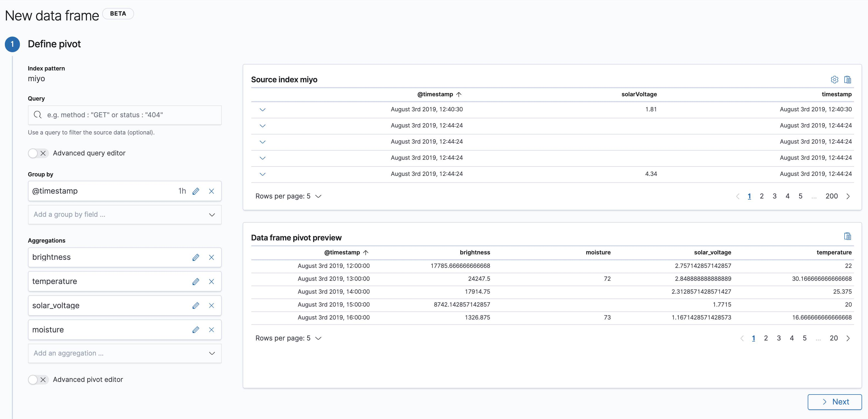Open source index column settings gear
This screenshot has height=419, width=868.
pyautogui.click(x=834, y=80)
